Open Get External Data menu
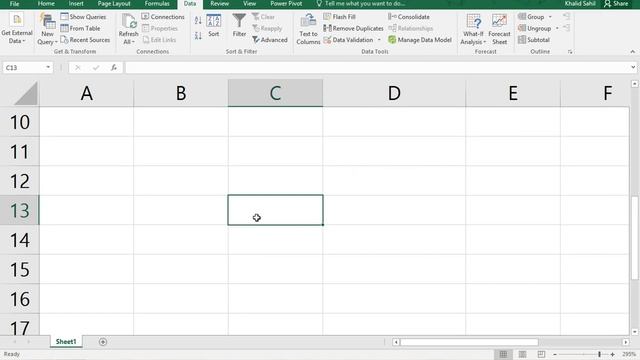Viewport: 640px width, 360px height. point(16,29)
